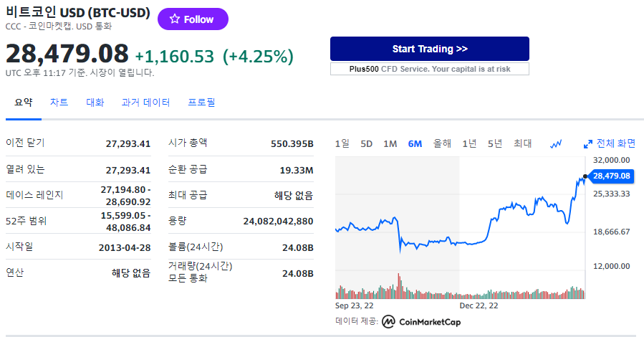Click the CoinMarketCap logo
The image size is (644, 337).
coord(421,322)
